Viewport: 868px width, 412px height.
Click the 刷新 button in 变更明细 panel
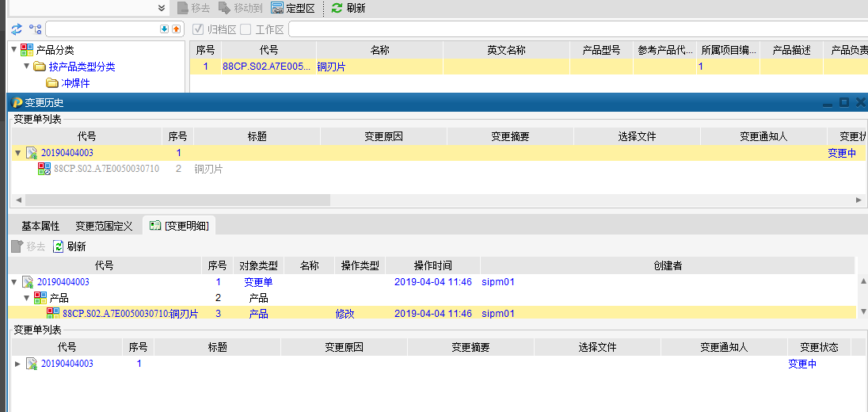click(70, 246)
